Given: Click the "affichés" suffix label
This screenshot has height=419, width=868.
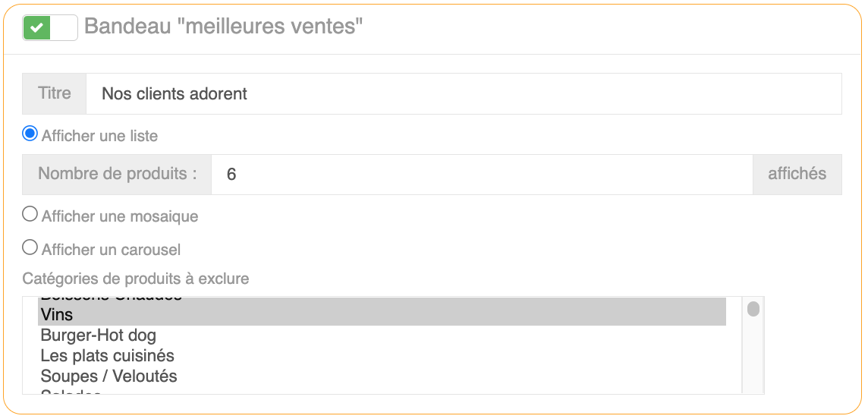Looking at the screenshot, I should point(797,175).
